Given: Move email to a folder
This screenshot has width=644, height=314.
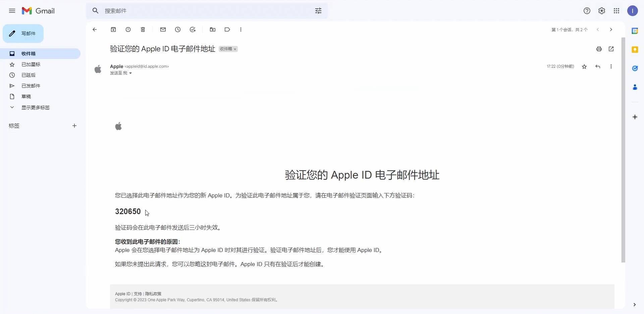Looking at the screenshot, I should point(213,29).
